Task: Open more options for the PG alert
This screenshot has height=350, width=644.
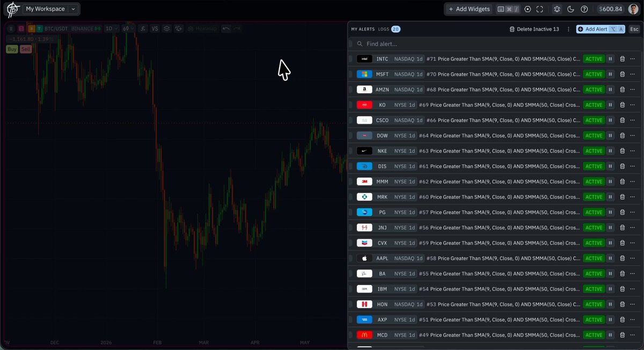Action: (x=633, y=212)
